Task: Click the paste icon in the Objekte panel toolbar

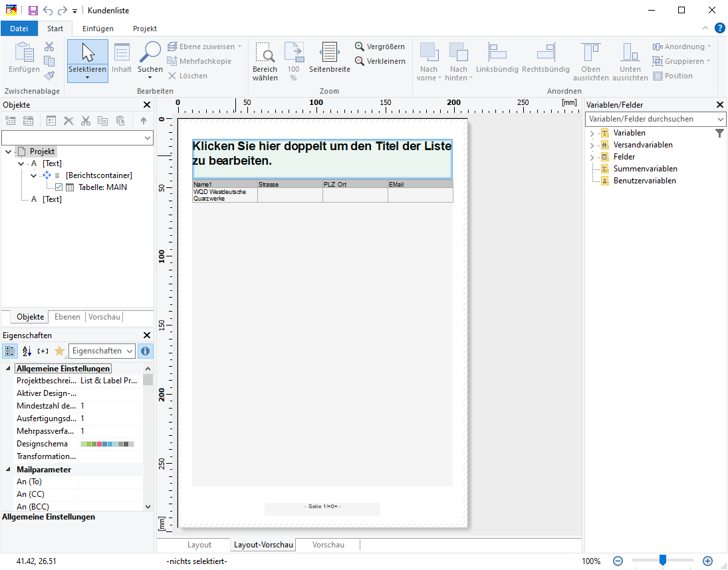Action: (x=120, y=121)
